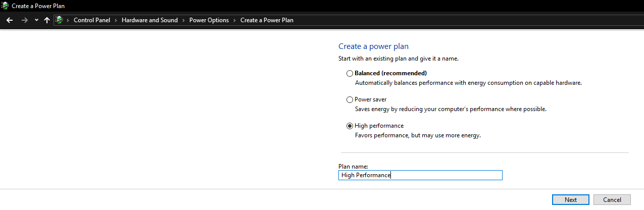This screenshot has height=210, width=644.
Task: Click the forward navigation arrow
Action: (24, 20)
